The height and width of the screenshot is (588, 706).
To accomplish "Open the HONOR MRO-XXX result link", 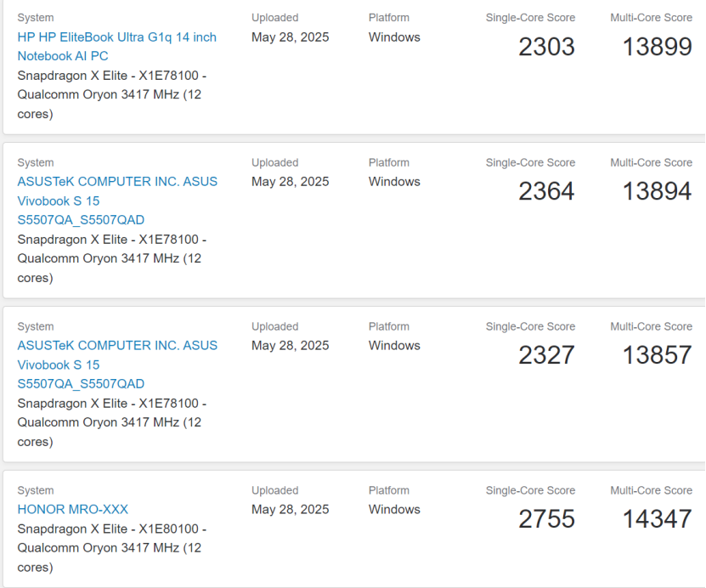I will 72,509.
